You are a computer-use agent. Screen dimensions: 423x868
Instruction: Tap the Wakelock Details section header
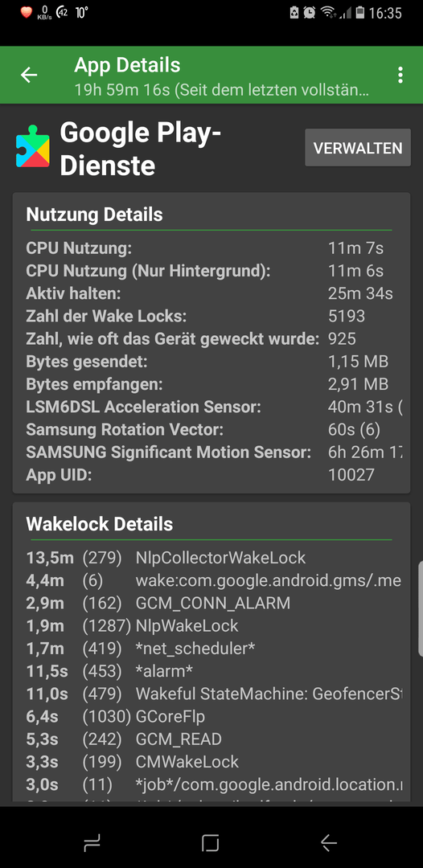pos(100,524)
